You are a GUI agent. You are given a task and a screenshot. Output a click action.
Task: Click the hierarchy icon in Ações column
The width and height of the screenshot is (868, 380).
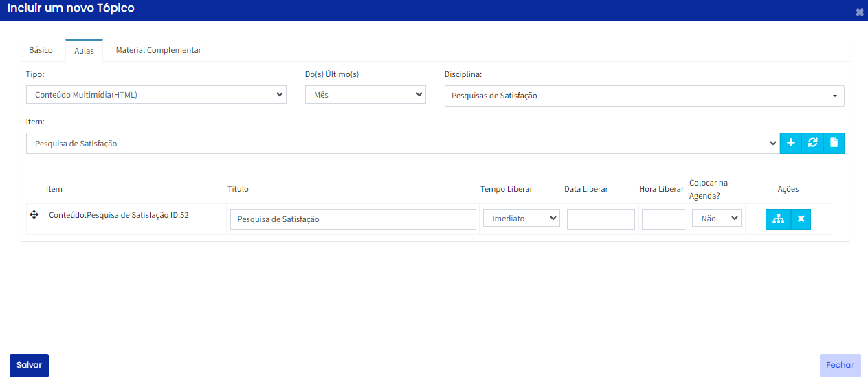tap(778, 219)
